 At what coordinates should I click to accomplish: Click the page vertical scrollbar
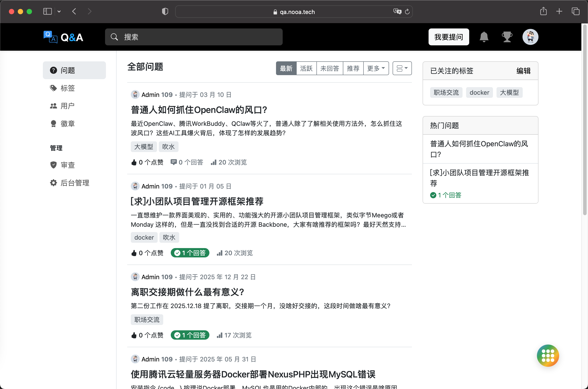(x=584, y=119)
